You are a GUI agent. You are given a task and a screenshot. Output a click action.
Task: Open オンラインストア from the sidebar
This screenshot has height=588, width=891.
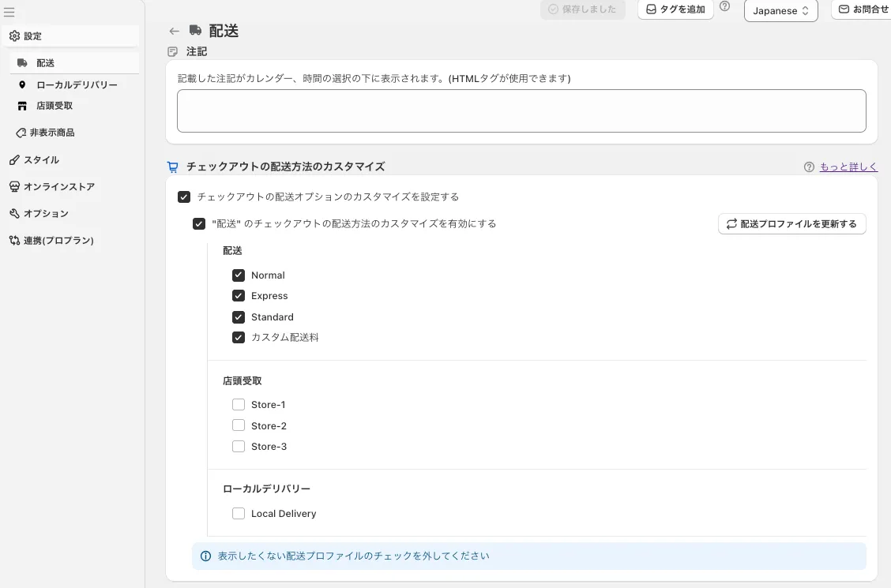55,186
